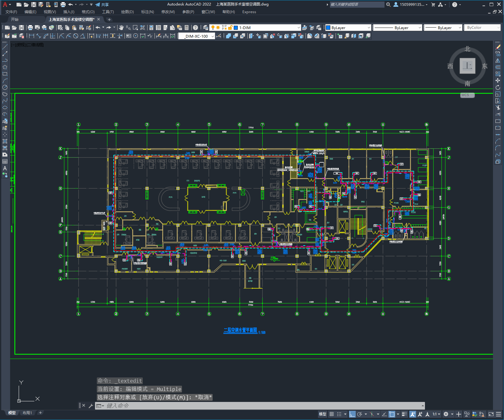Open the Layer Properties Manager icon
504x420 pixels.
click(206, 28)
